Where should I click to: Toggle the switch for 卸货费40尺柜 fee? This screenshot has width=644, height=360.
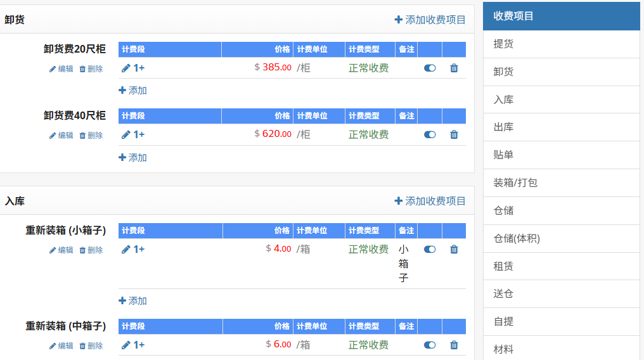pos(430,134)
